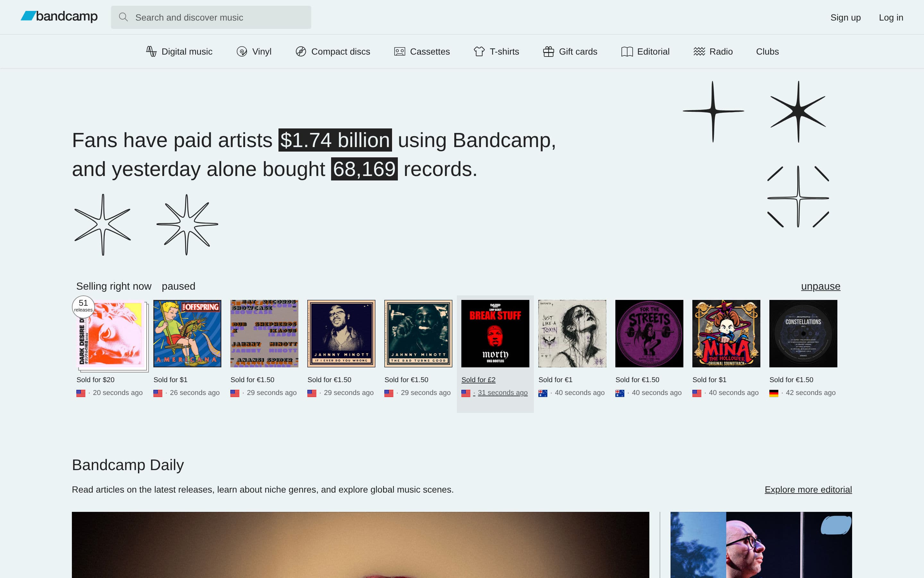Open the Mina the Hollower soundtrack cover

pos(726,334)
